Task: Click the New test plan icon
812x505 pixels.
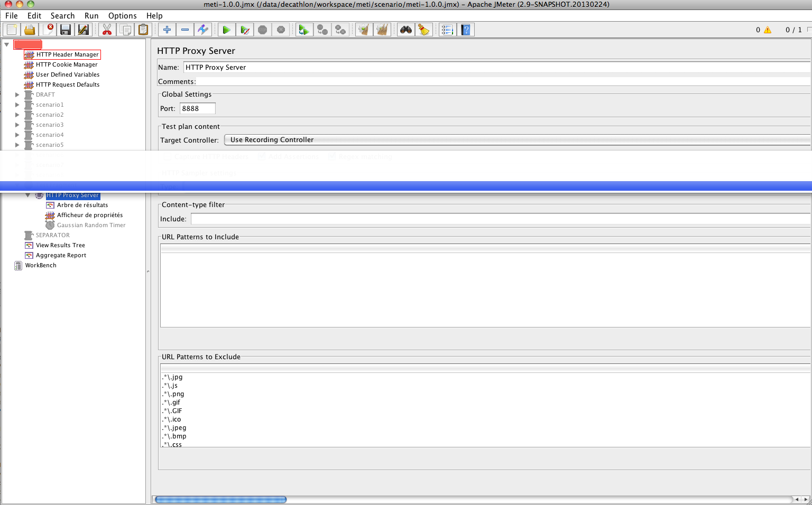Action: pyautogui.click(x=12, y=30)
